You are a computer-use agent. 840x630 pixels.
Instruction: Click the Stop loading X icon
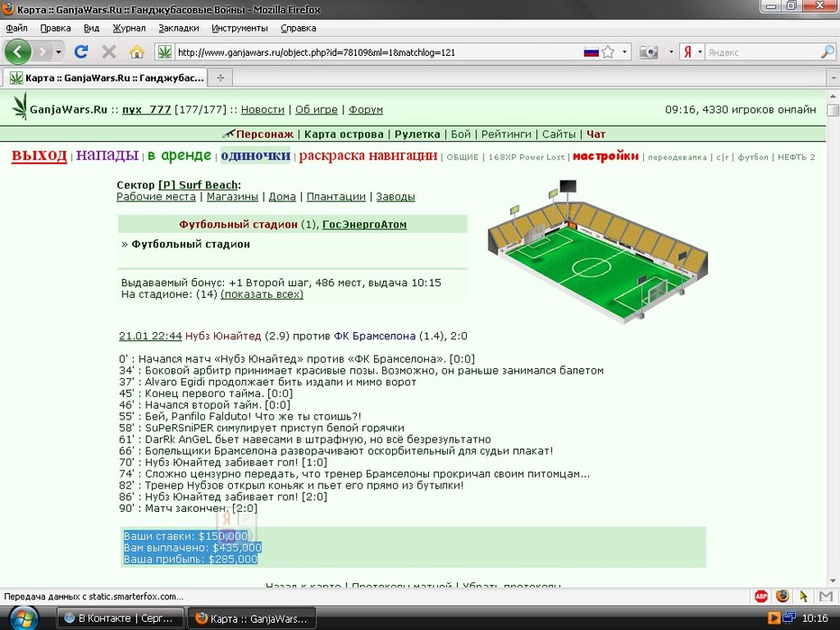[x=108, y=52]
